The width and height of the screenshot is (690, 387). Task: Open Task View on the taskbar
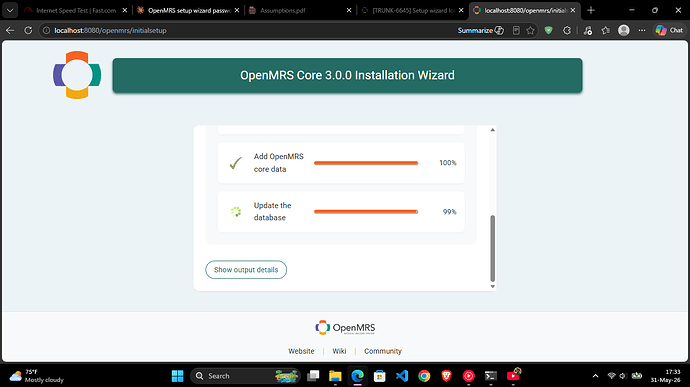313,376
